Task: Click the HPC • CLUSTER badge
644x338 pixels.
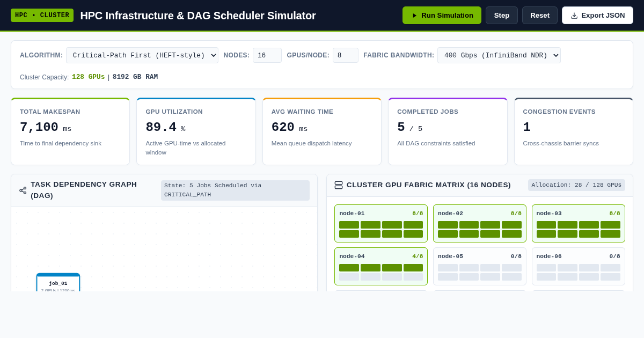Action: point(42,15)
